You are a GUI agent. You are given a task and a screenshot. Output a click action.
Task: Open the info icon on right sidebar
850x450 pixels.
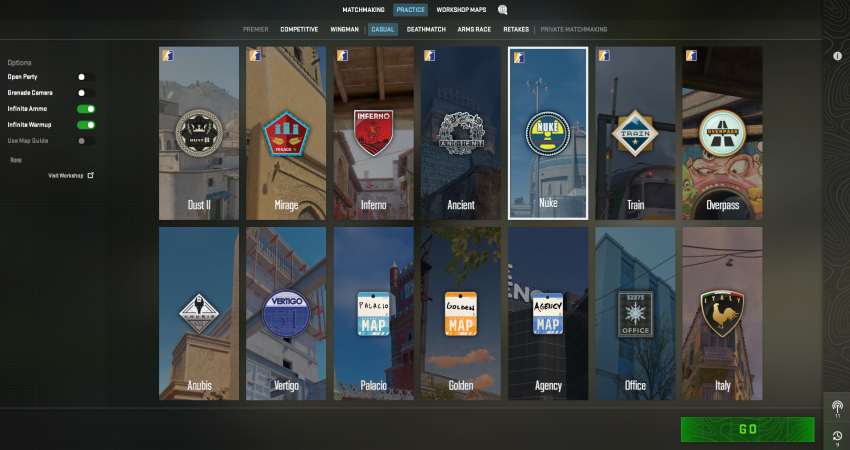tap(837, 56)
